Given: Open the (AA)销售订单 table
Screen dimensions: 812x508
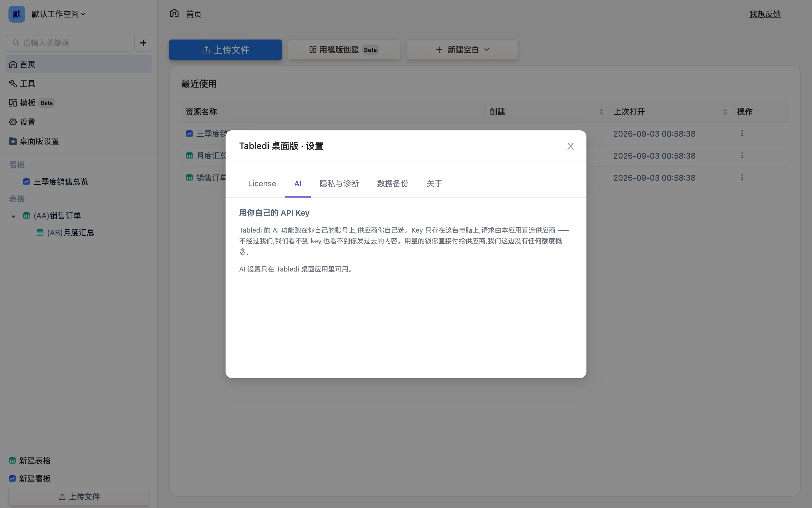Looking at the screenshot, I should coord(57,216).
